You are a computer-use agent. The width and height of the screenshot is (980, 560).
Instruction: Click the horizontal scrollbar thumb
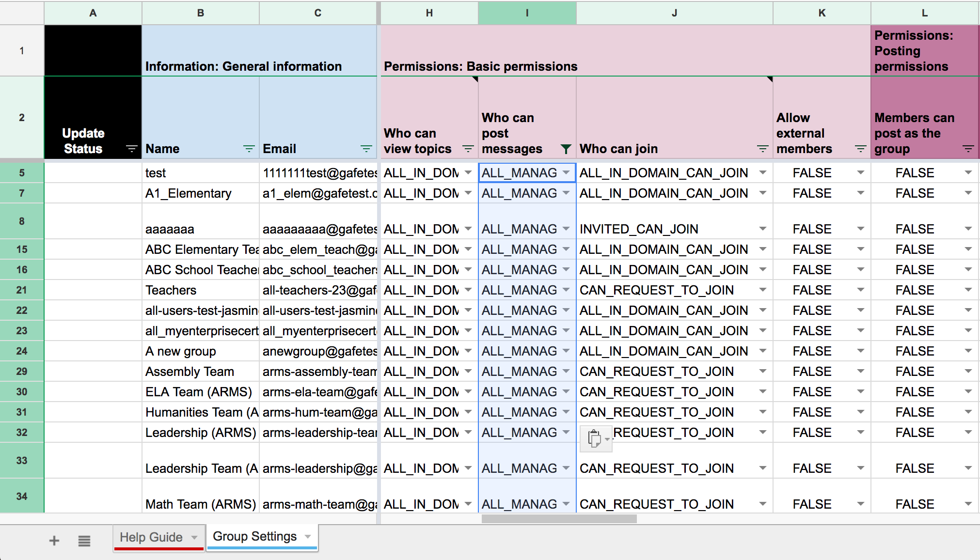[x=559, y=519]
